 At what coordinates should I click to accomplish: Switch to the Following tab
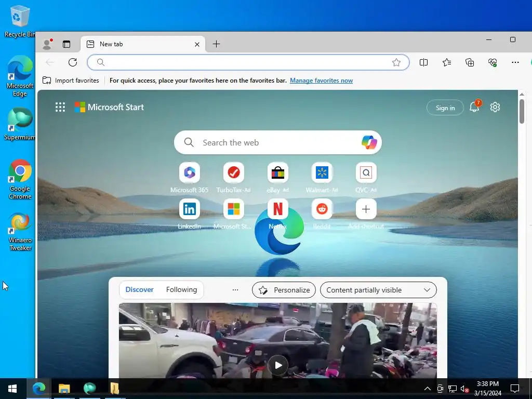pos(181,290)
